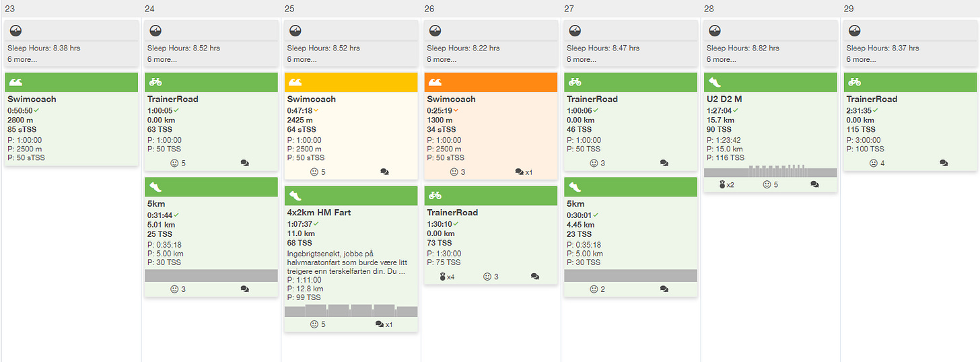
Task: Open day 29 TrainerRoad workout title
Action: [x=872, y=99]
